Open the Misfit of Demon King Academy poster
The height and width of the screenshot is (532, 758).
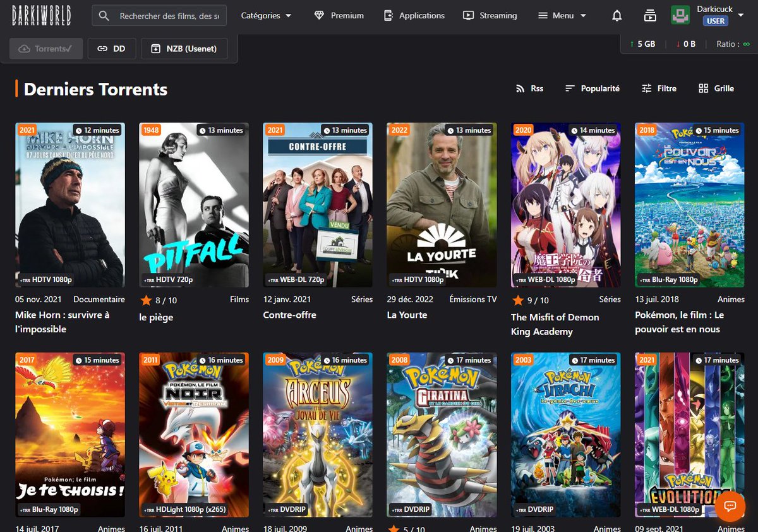click(x=565, y=205)
